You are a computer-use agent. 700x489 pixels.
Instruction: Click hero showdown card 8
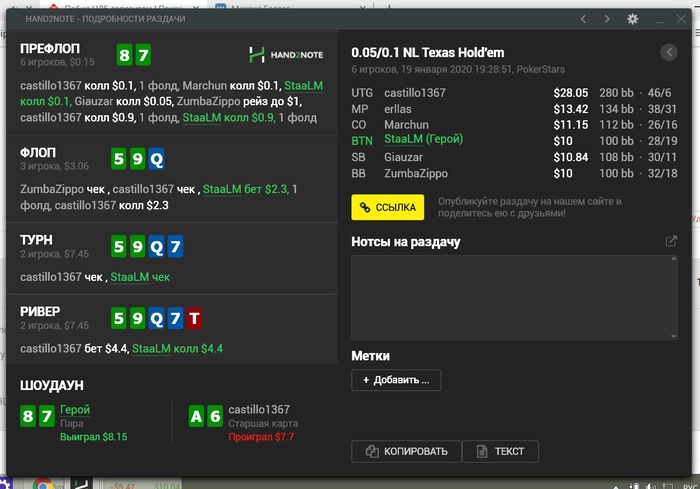coord(28,416)
